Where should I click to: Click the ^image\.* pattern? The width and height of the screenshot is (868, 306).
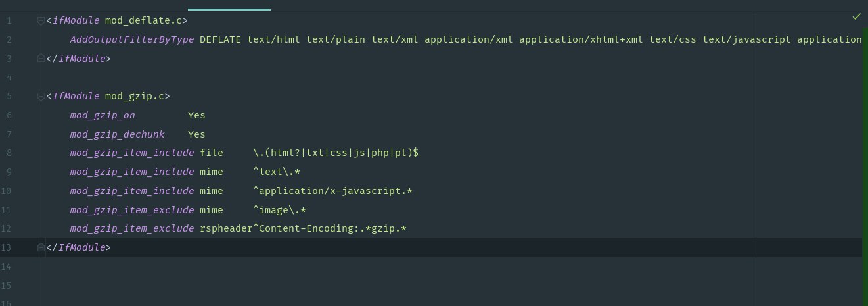tap(279, 210)
